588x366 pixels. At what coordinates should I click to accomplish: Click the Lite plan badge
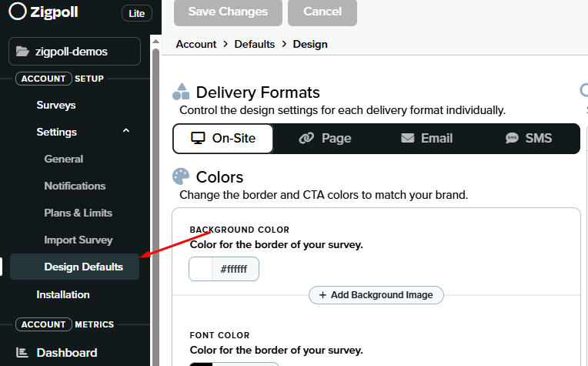click(x=136, y=13)
